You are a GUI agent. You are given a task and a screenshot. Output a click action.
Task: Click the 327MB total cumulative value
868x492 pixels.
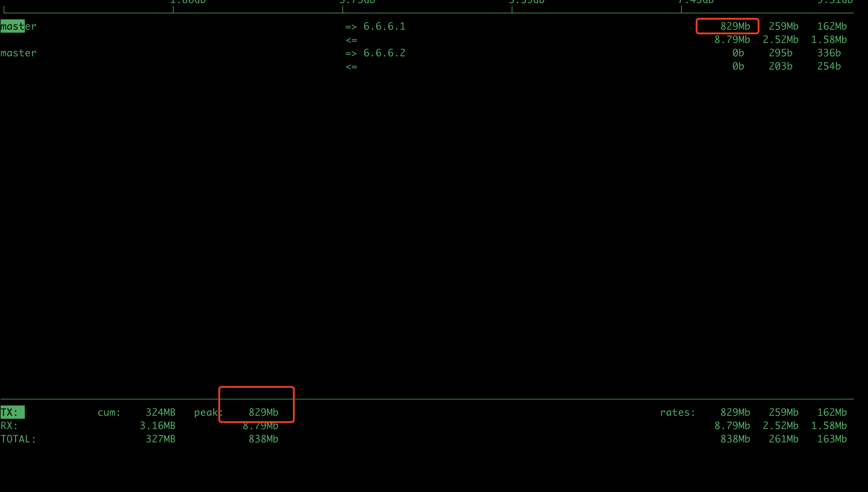click(x=160, y=439)
